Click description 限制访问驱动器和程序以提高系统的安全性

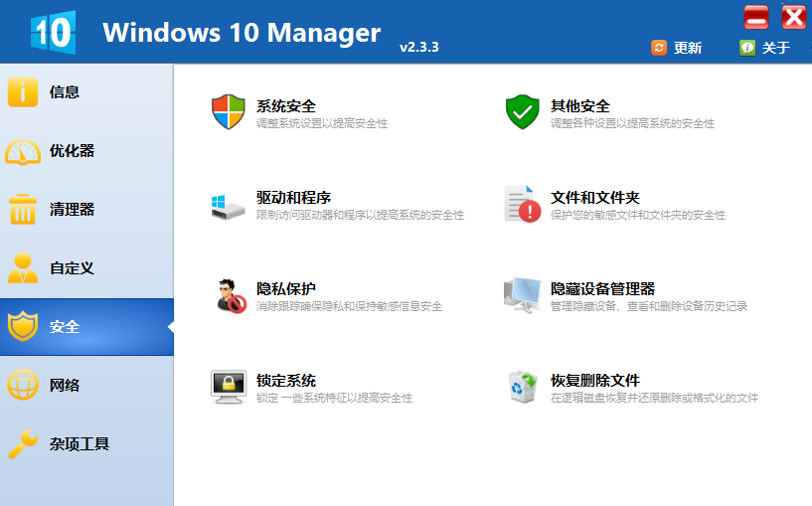coord(360,215)
